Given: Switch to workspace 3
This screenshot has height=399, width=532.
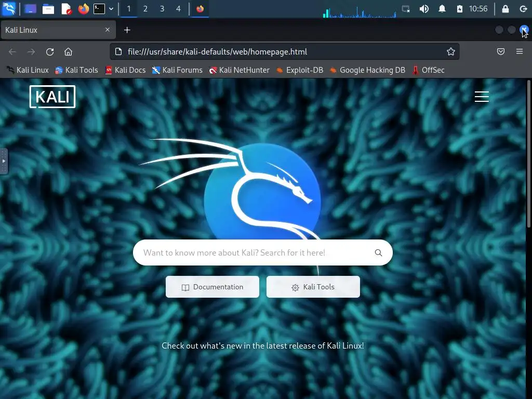Looking at the screenshot, I should (x=162, y=9).
